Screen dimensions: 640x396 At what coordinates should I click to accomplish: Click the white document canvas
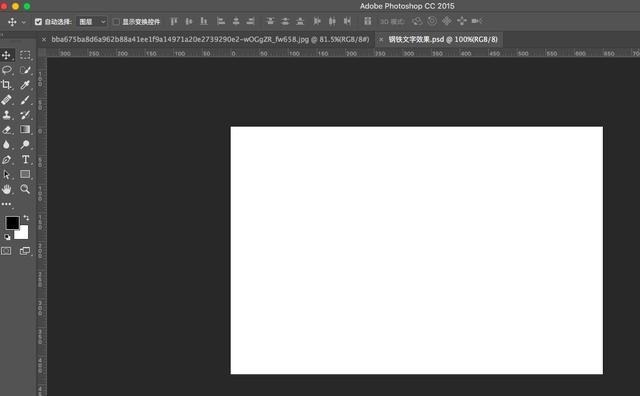click(416, 250)
